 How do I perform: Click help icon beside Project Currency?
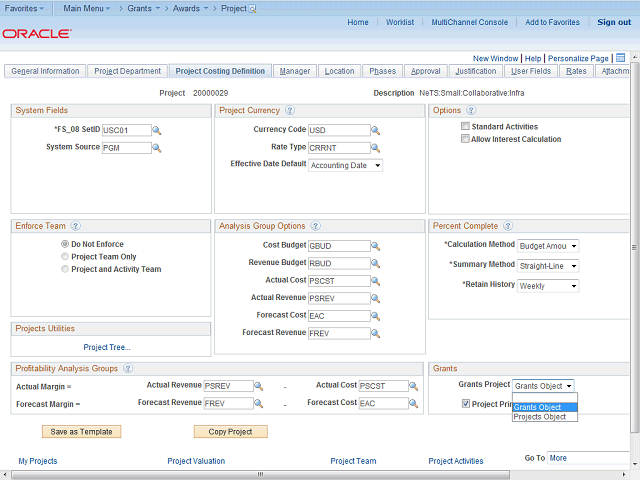[x=289, y=110]
